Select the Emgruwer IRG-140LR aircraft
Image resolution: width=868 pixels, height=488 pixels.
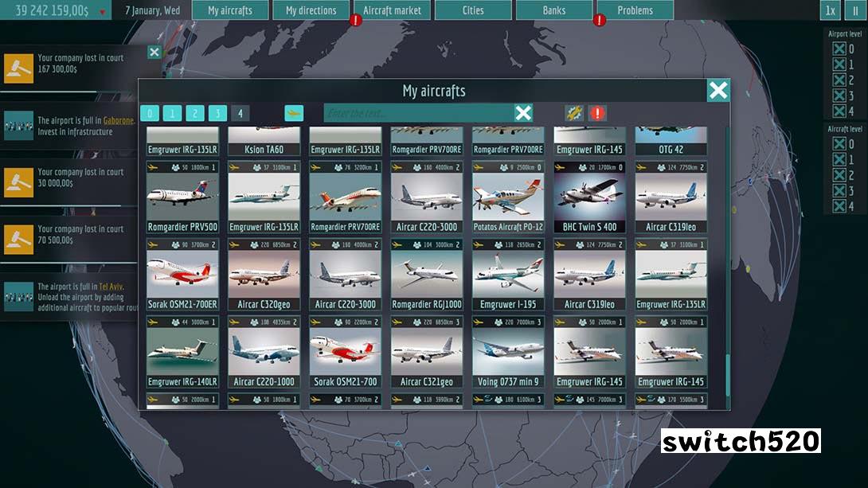pos(182,352)
